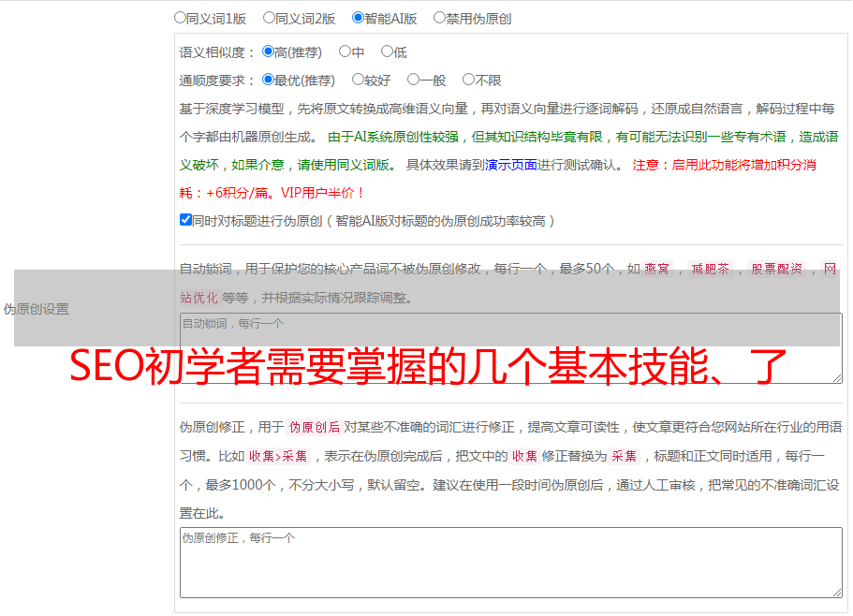Viewport: 853px width, 616px height.
Task: Grab the 自动锁词 textarea resize handle
Action: tap(837, 378)
